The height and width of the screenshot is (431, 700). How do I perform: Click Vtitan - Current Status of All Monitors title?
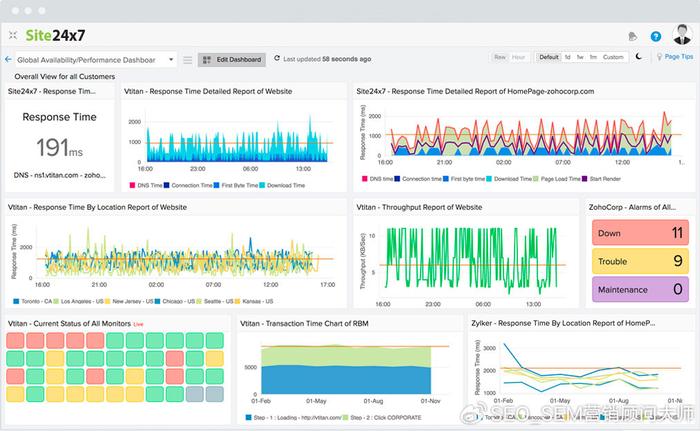69,323
